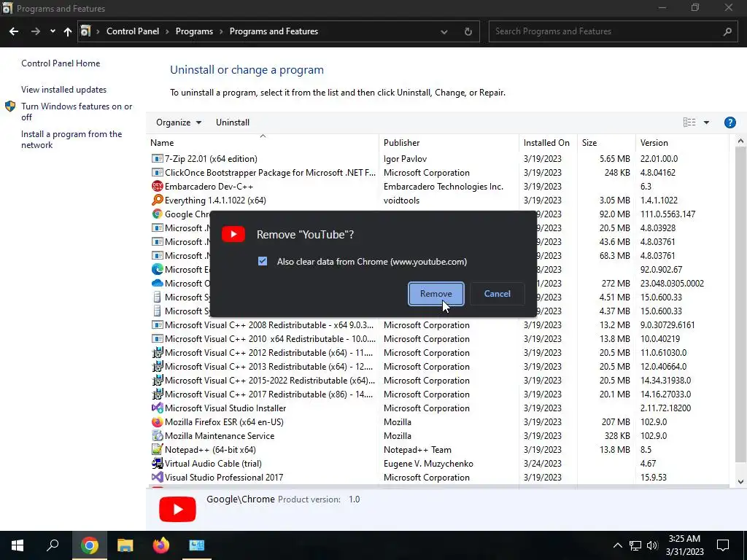Click the change view icon
Viewport: 747px width, 560px height.
689,122
